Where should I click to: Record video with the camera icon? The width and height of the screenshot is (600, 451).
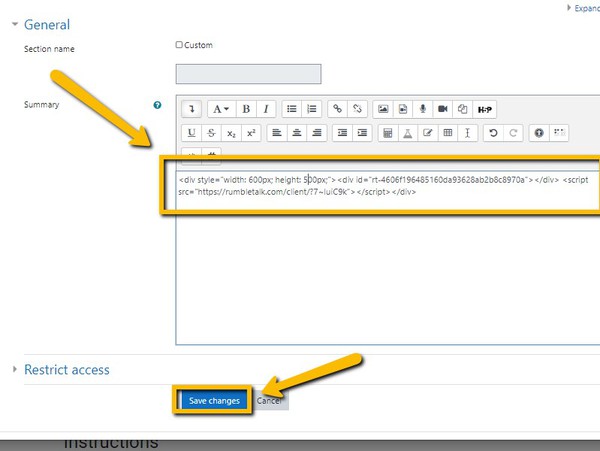pyautogui.click(x=442, y=108)
